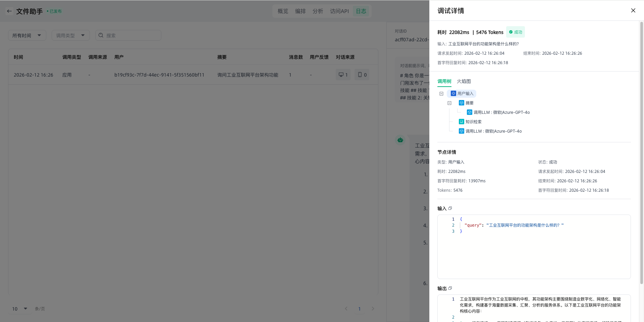The width and height of the screenshot is (644, 322).
Task: Open the 所有时间 filter dropdown
Action: click(27, 35)
